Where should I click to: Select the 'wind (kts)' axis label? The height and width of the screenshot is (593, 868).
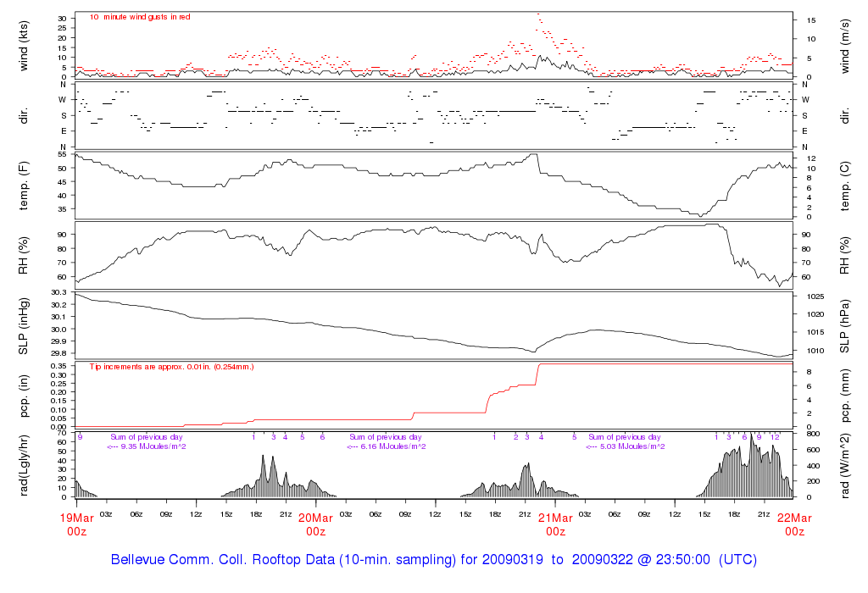[x=23, y=46]
